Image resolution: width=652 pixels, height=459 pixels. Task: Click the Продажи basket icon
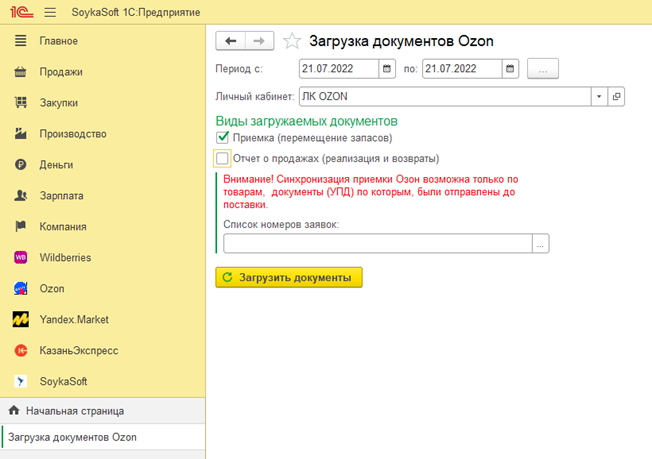20,72
